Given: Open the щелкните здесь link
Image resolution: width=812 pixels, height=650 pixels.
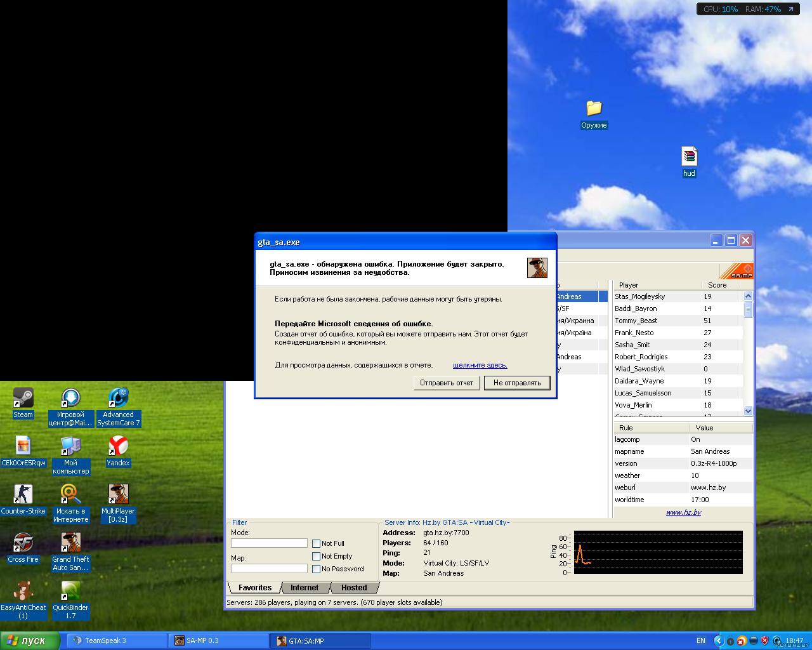Looking at the screenshot, I should click(480, 365).
